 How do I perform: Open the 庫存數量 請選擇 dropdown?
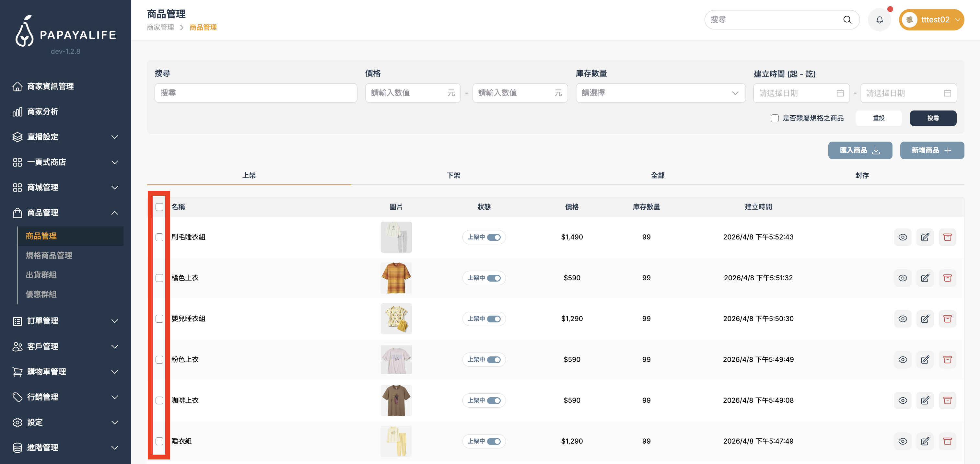click(x=660, y=93)
